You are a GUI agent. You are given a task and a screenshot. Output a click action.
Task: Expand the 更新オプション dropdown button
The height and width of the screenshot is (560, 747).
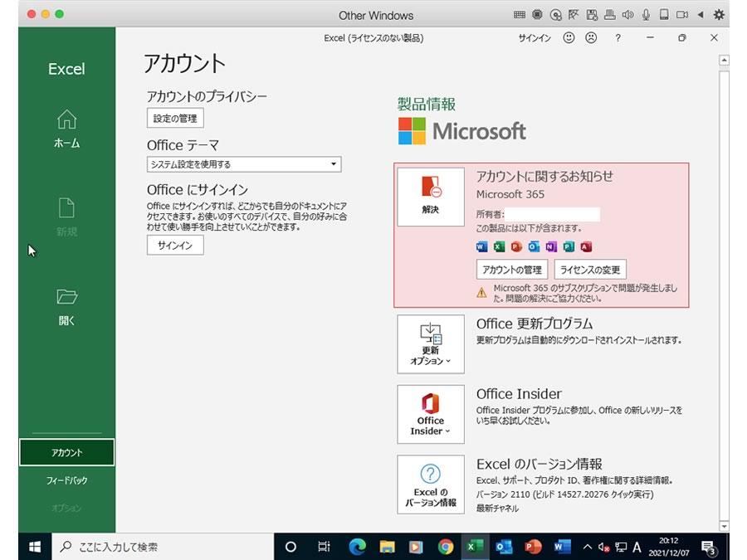click(x=431, y=344)
